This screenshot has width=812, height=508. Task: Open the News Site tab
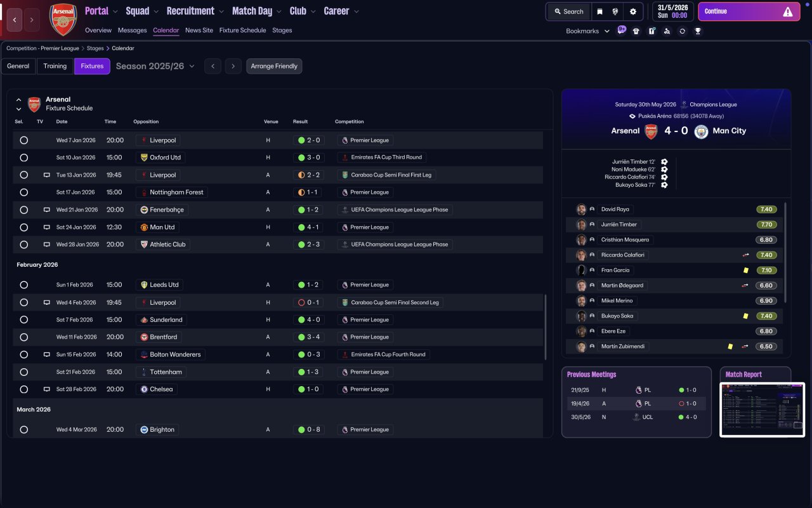point(199,30)
